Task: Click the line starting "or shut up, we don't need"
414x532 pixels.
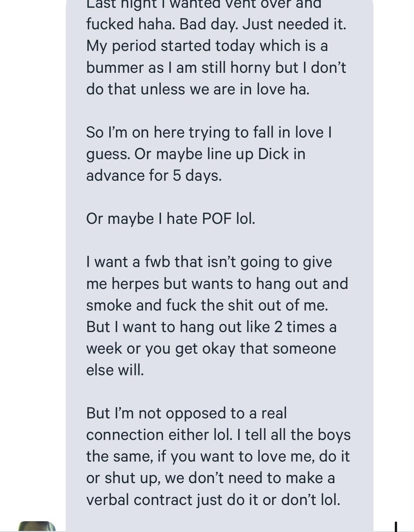Action: (x=210, y=478)
